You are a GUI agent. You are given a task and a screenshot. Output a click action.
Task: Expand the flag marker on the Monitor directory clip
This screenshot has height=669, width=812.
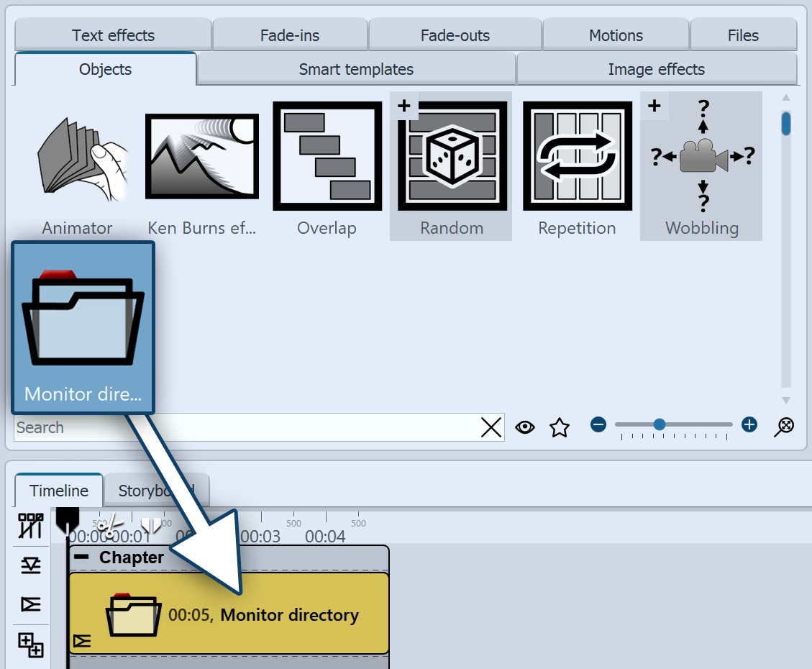pos(83,640)
